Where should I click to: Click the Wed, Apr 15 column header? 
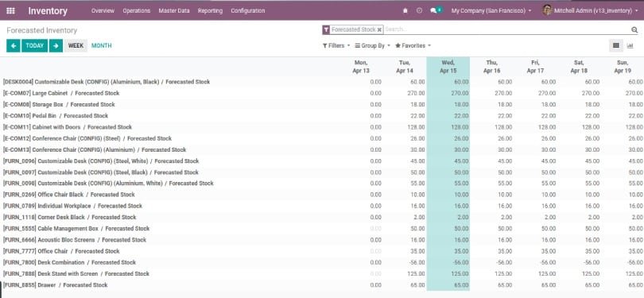pos(448,67)
